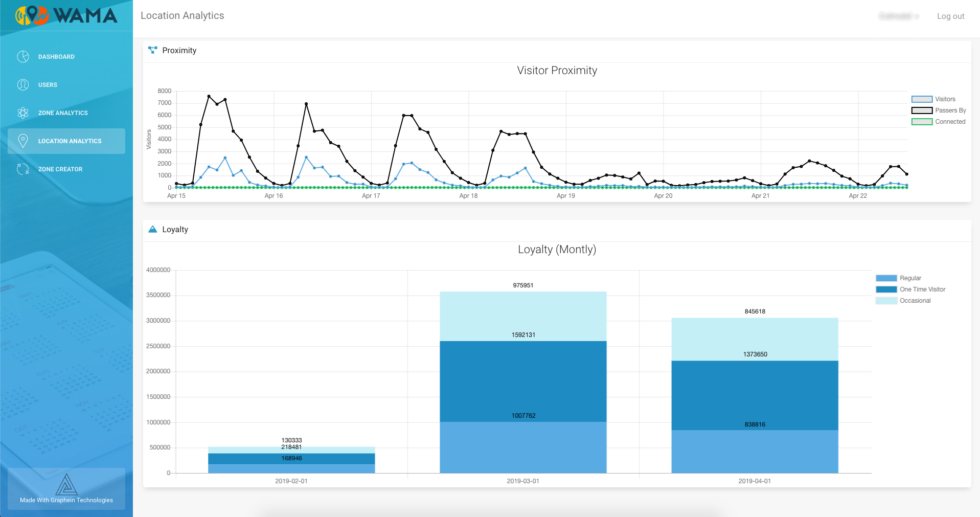980x517 pixels.
Task: Click the Zone Analytics atom icon
Action: (x=23, y=113)
